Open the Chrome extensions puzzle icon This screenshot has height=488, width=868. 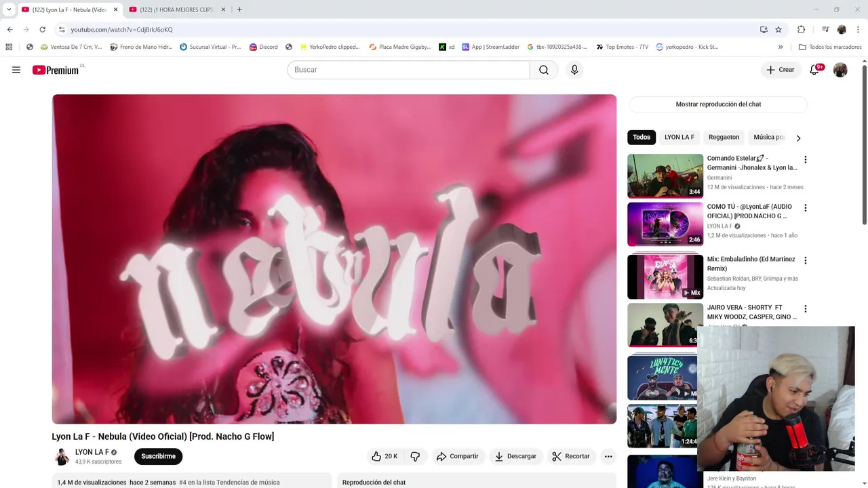[x=801, y=29]
